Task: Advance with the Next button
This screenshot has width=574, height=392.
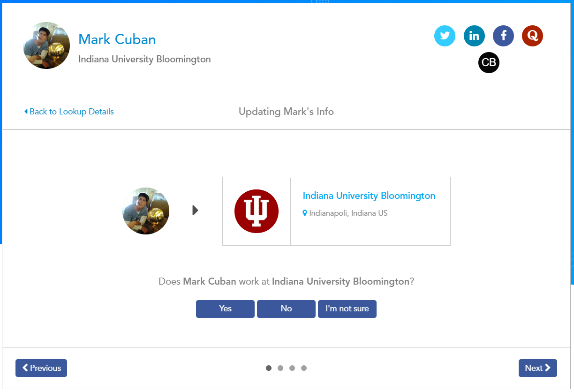Action: point(538,368)
